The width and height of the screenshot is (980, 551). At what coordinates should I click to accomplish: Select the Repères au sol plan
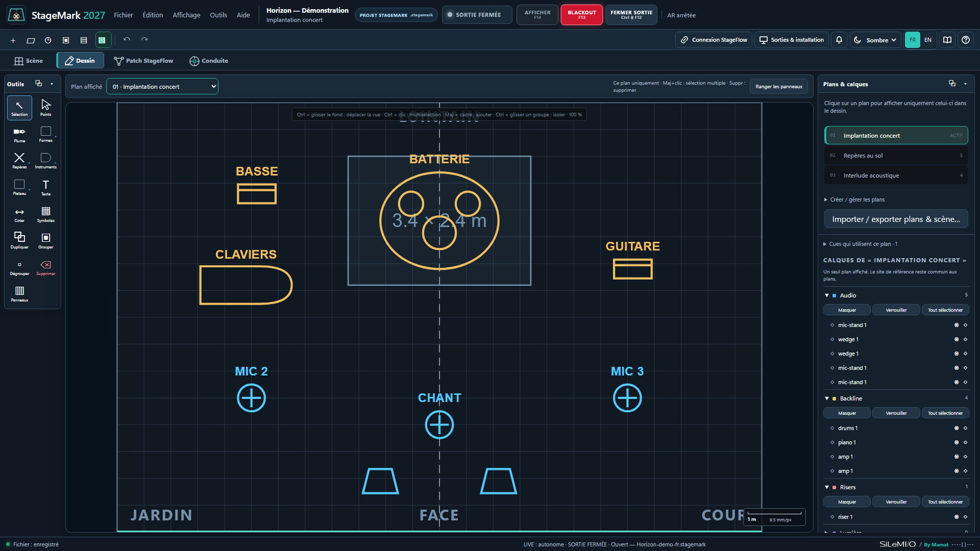tap(896, 156)
